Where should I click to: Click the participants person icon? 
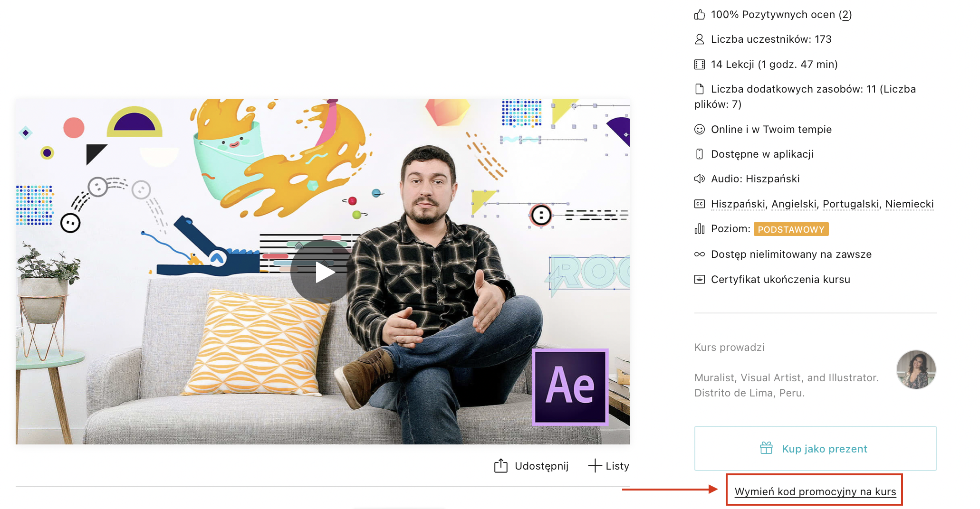coord(700,39)
